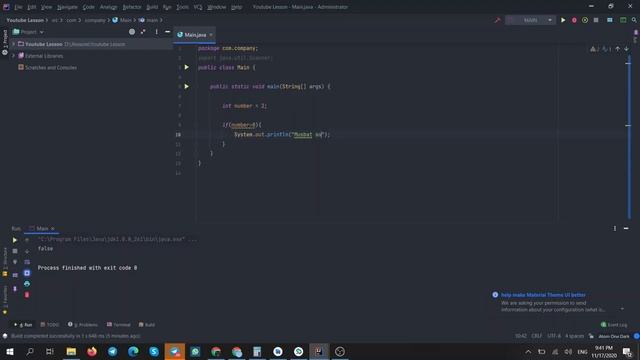This screenshot has width=640, height=360.
Task: Open the VCS menu
Action: point(198,7)
